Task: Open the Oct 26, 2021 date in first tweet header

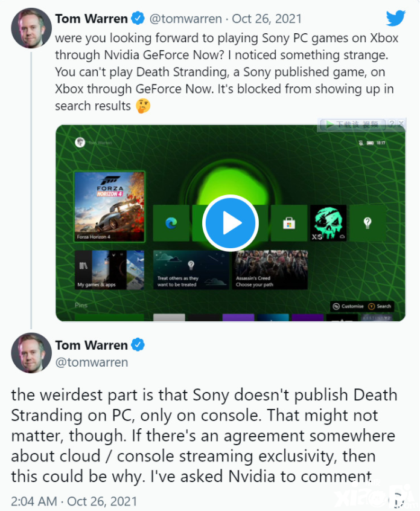Action: pos(267,19)
